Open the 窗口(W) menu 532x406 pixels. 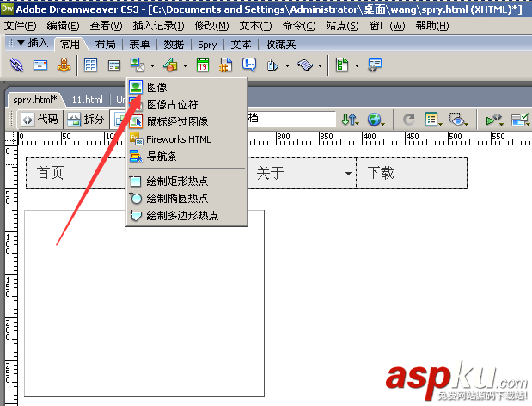pos(387,26)
